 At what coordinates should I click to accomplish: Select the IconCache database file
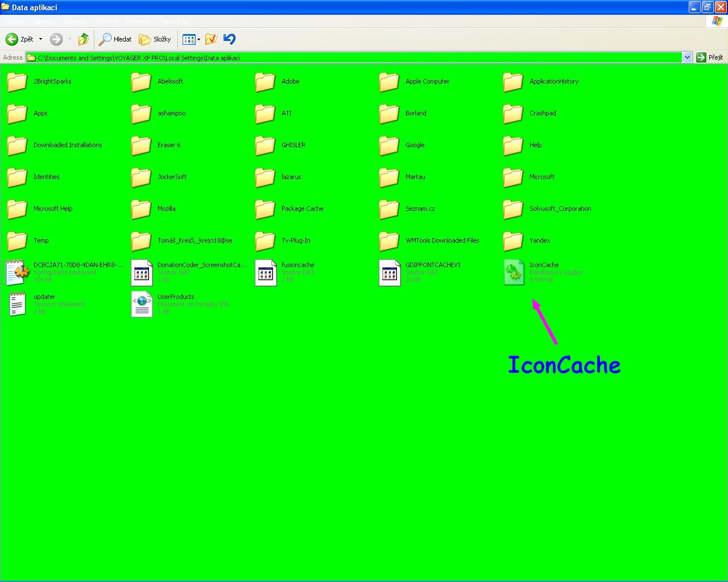[514, 272]
